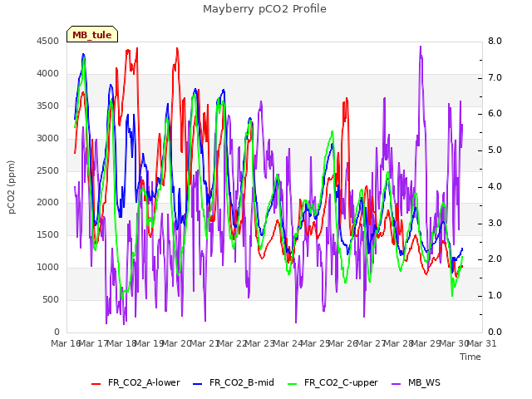Click green FR_CO2_C-upper legend swatch

pyautogui.click(x=292, y=384)
